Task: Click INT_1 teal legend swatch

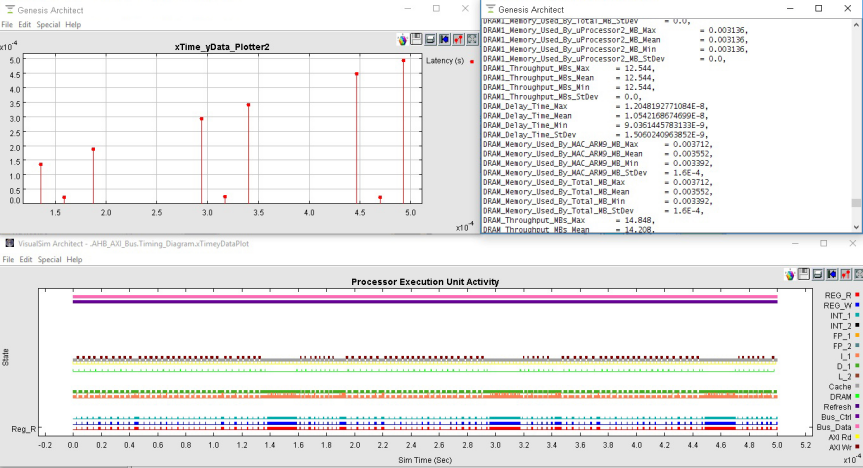Action: coord(857,315)
